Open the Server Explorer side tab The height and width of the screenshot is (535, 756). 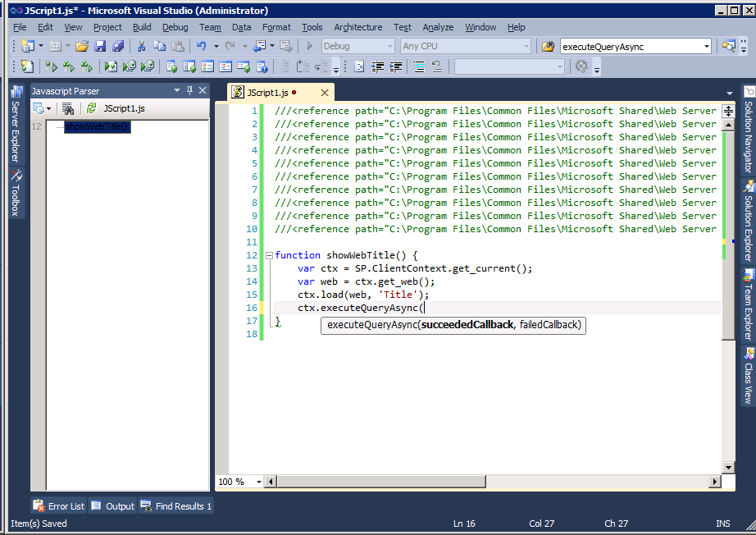16,124
